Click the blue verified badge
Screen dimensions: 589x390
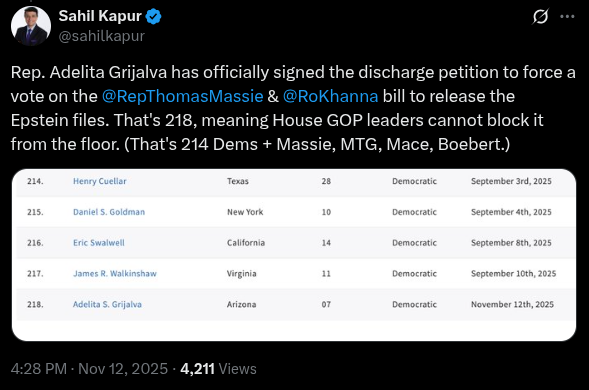coord(153,17)
